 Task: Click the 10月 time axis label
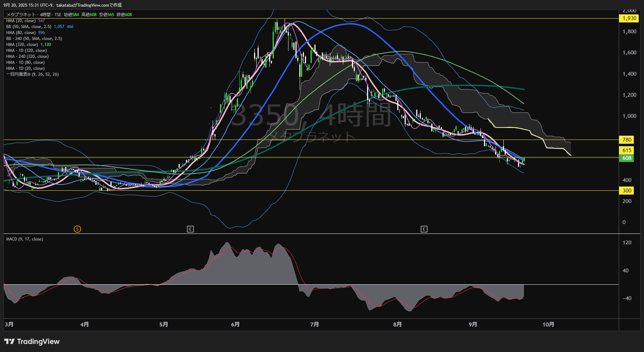click(548, 325)
